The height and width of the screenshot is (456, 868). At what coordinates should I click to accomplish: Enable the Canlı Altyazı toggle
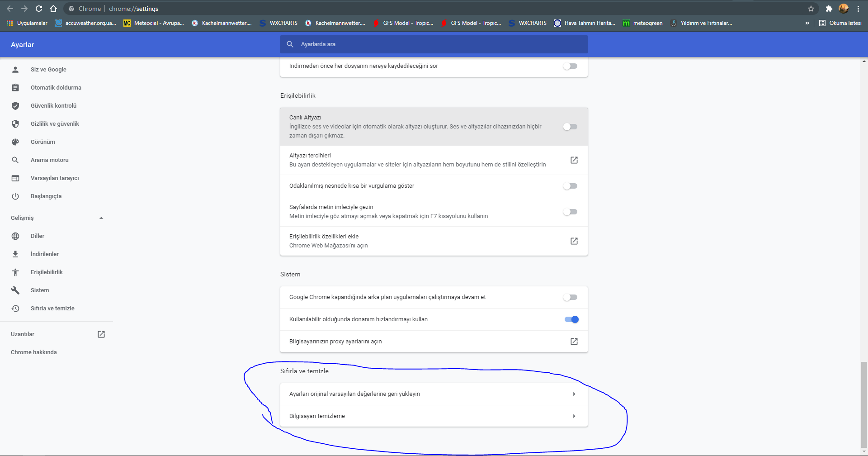pyautogui.click(x=571, y=127)
